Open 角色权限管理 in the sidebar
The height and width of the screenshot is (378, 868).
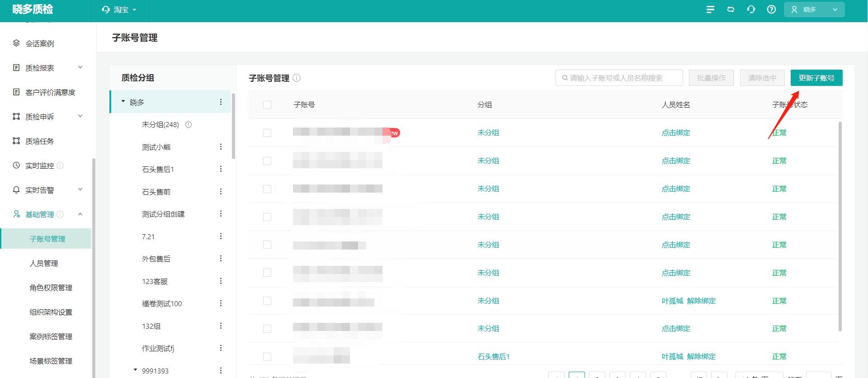tap(51, 288)
